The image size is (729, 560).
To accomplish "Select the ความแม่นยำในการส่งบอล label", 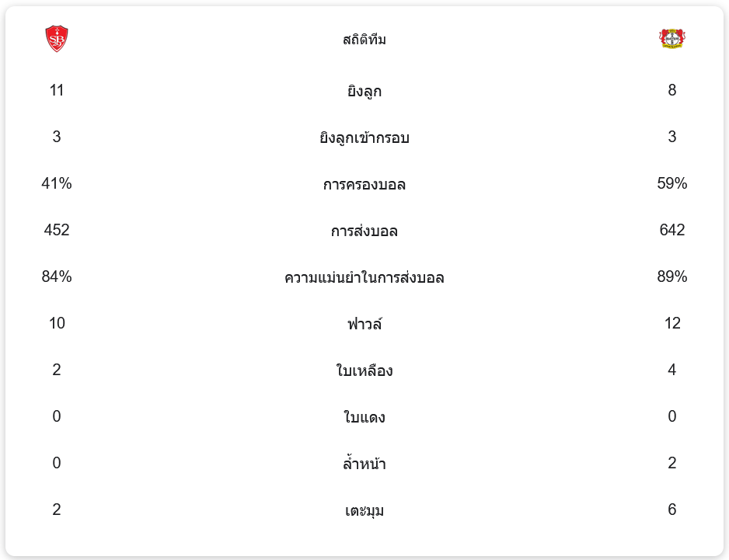I will pyautogui.click(x=364, y=277).
